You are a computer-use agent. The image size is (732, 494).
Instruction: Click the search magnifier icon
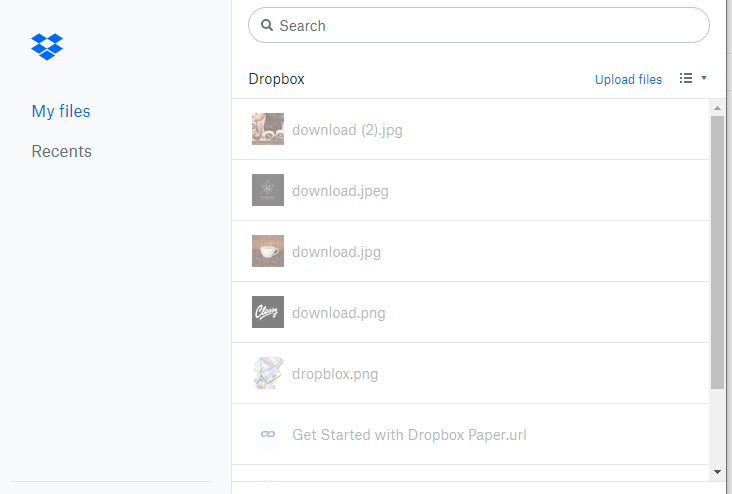click(x=267, y=25)
